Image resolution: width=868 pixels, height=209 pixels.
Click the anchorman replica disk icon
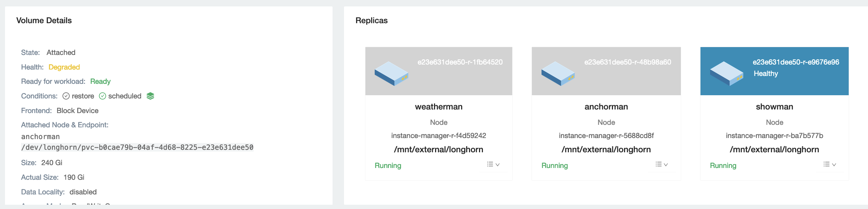(558, 73)
